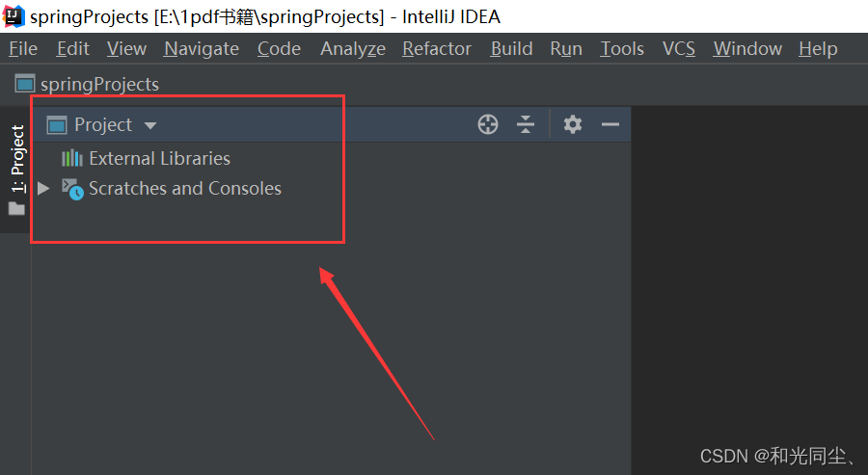The width and height of the screenshot is (868, 475).
Task: Select Scratches and Consoles tree item
Action: coord(185,189)
